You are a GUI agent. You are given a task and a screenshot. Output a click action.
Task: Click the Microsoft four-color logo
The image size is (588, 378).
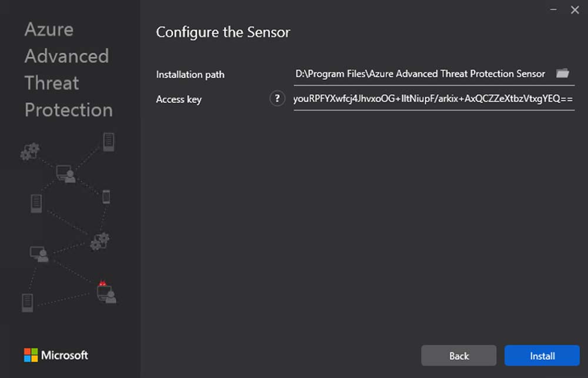pos(31,355)
